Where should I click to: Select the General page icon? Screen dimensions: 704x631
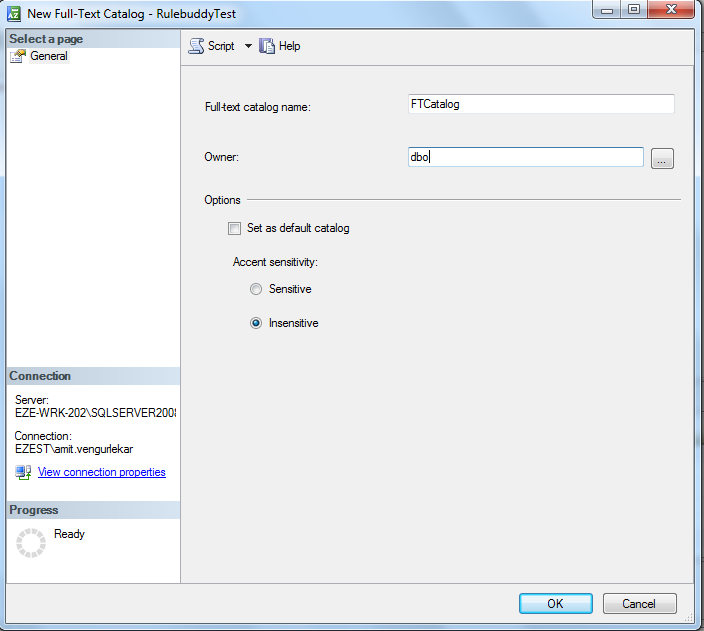click(x=18, y=57)
